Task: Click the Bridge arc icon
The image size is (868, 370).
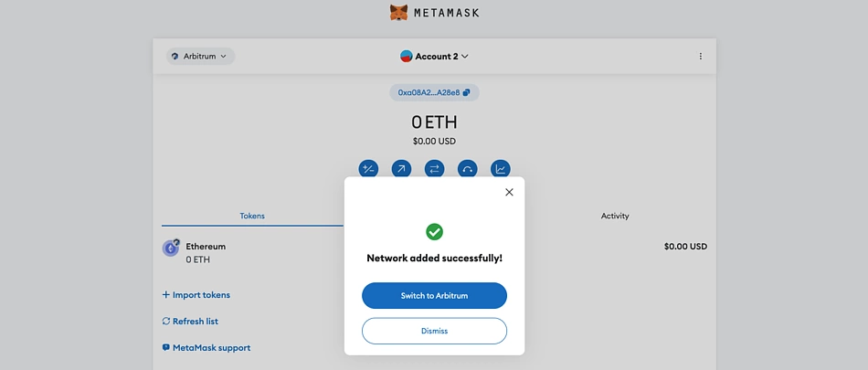Action: (467, 169)
